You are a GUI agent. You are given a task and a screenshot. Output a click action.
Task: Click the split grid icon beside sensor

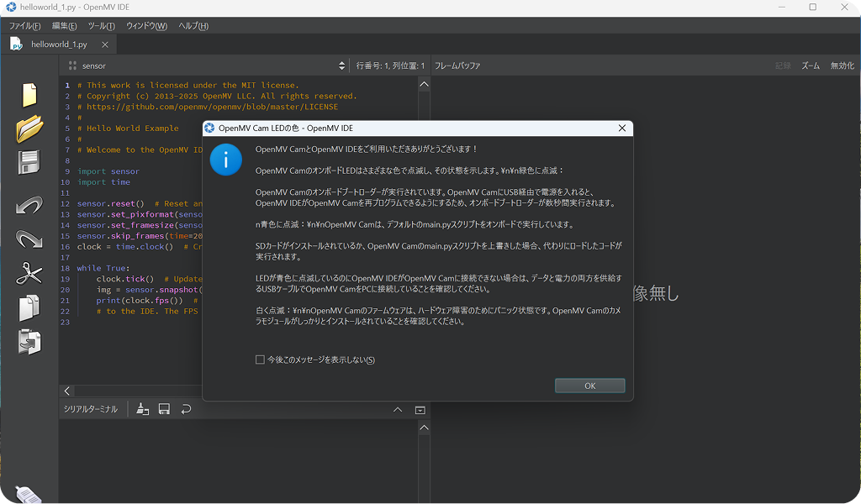click(x=72, y=66)
